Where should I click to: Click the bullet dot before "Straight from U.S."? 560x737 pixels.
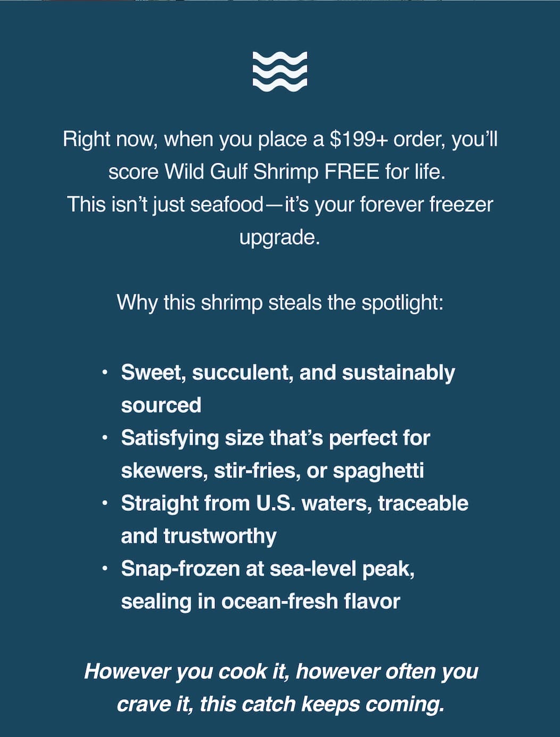click(x=105, y=503)
